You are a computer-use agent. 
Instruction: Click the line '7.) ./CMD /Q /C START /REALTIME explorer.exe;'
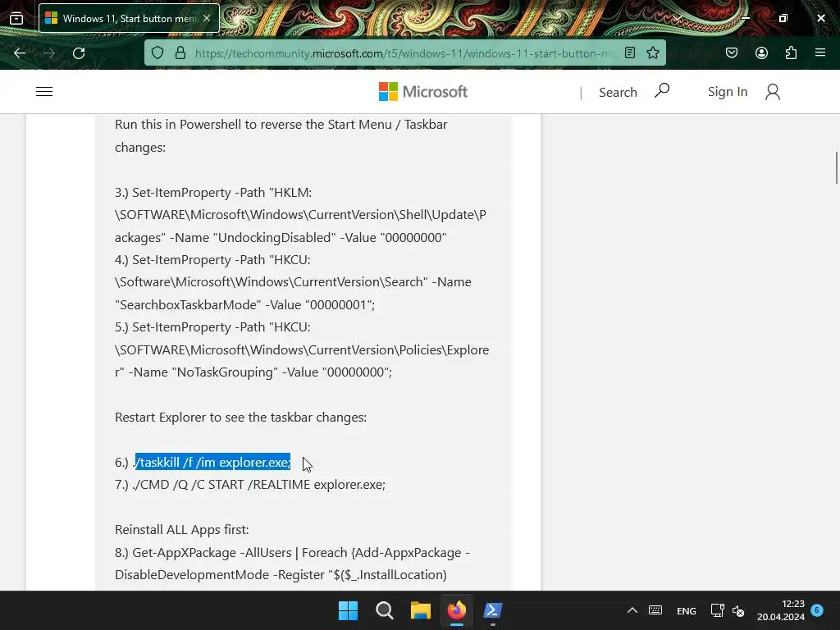pyautogui.click(x=249, y=484)
